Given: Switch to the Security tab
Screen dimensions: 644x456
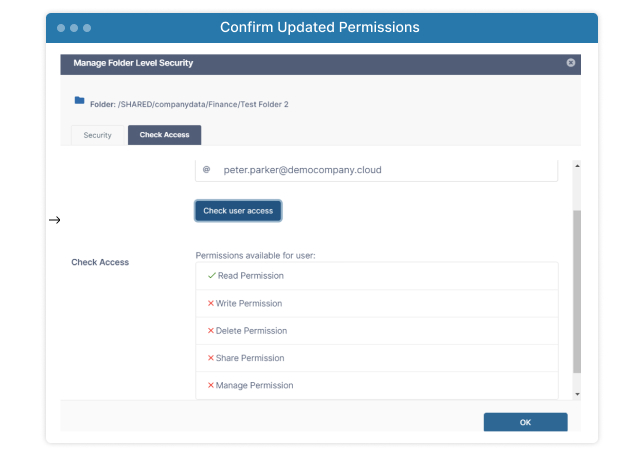Looking at the screenshot, I should (97, 135).
